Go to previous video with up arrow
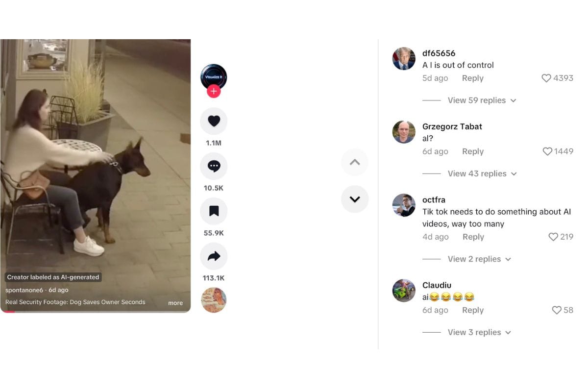Image resolution: width=588 pixels, height=392 pixels. (355, 162)
